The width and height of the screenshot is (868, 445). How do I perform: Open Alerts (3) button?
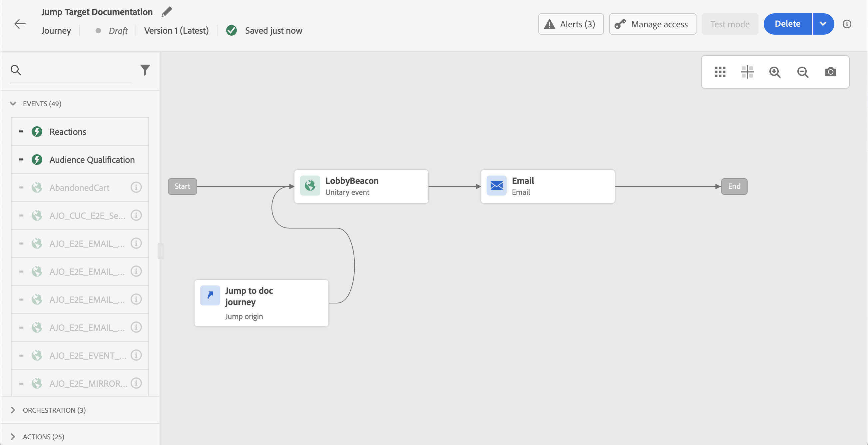(x=571, y=24)
